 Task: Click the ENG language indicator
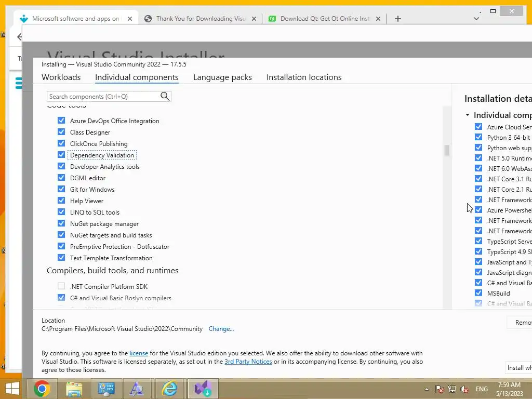tap(482, 389)
